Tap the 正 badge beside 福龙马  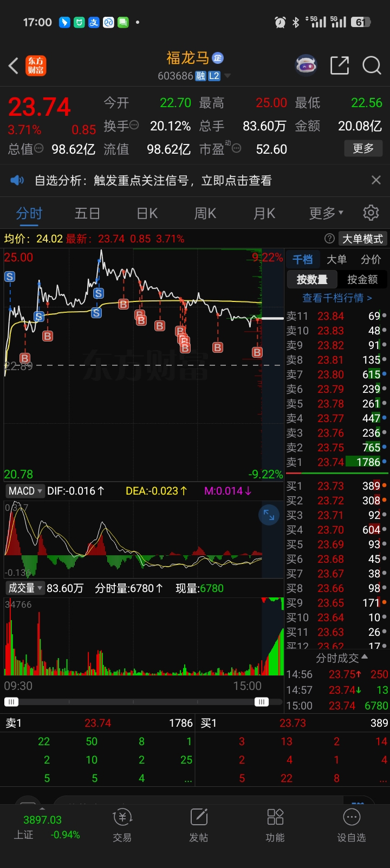point(218,58)
